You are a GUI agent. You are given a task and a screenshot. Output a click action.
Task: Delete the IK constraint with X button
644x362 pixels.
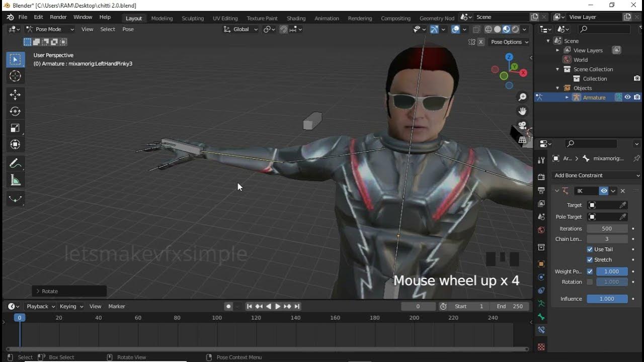click(x=622, y=191)
